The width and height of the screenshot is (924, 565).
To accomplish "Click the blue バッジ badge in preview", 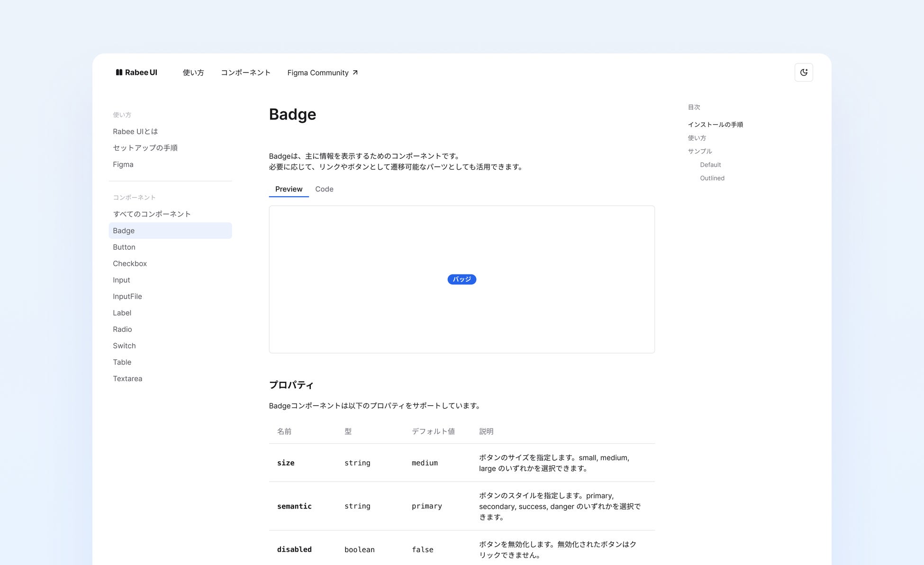I will [462, 280].
